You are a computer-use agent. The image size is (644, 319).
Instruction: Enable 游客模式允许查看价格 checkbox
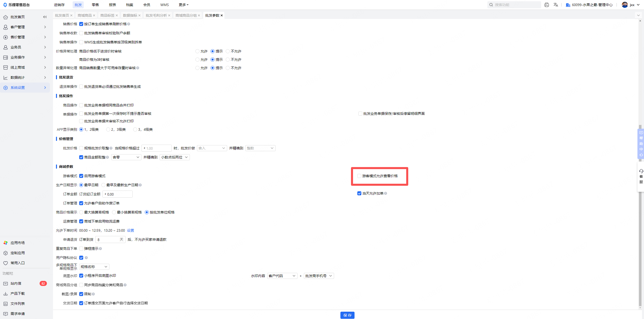point(359,176)
